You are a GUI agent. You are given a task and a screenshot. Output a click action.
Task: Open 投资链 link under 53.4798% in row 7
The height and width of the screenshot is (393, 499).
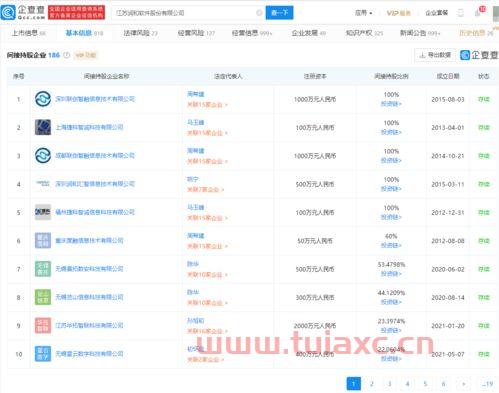[x=391, y=274]
